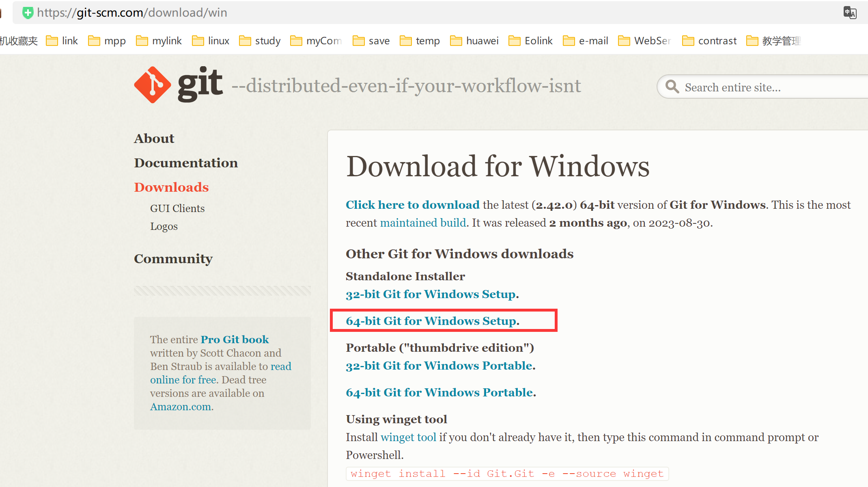Click the 'Download for Windows' heading
Image resolution: width=868 pixels, height=487 pixels.
tap(498, 166)
